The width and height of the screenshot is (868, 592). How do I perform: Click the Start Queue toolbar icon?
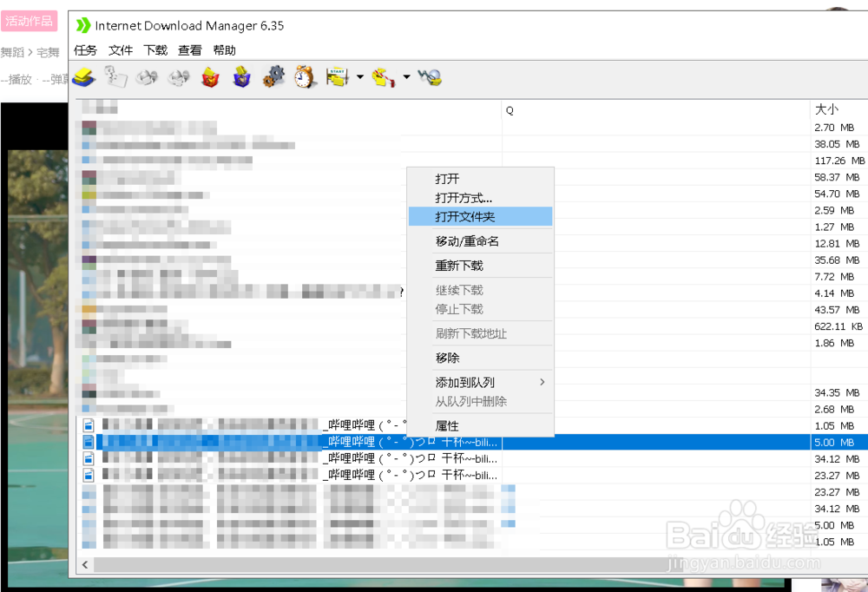point(337,77)
